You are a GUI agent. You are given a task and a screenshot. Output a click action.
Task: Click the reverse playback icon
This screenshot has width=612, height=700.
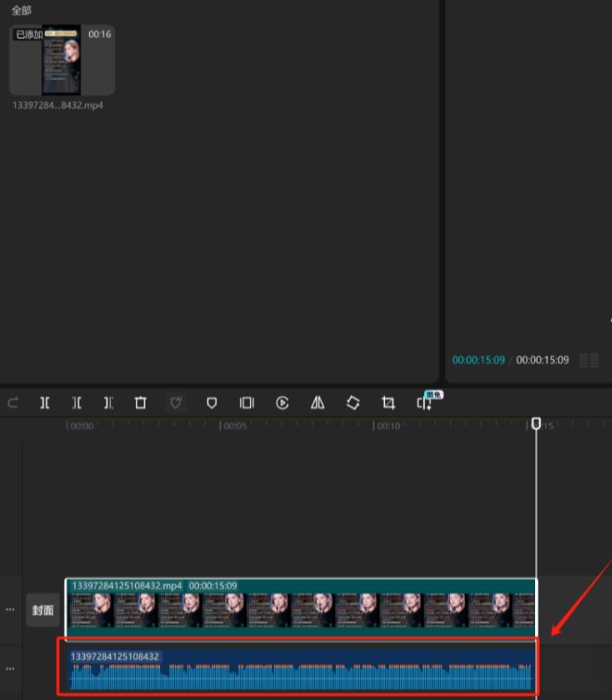(x=282, y=403)
